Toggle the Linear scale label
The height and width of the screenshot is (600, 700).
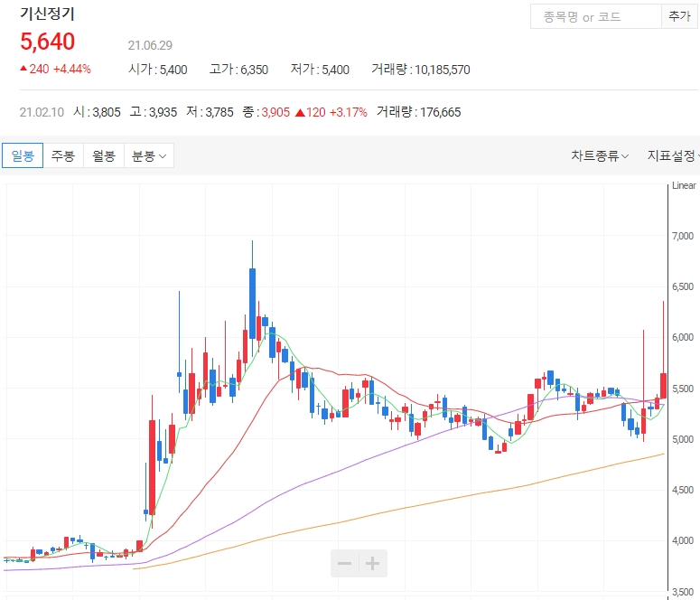684,185
